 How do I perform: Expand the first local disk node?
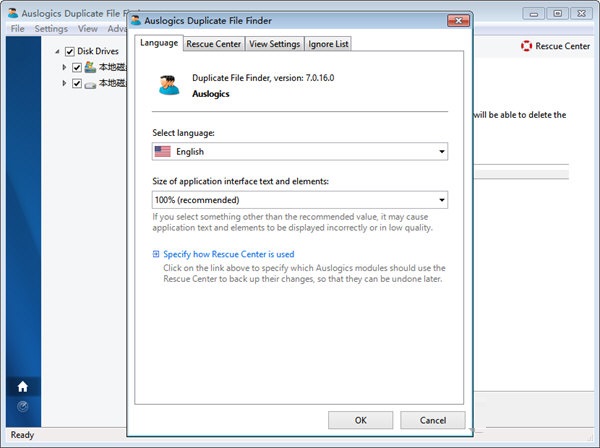[x=64, y=67]
